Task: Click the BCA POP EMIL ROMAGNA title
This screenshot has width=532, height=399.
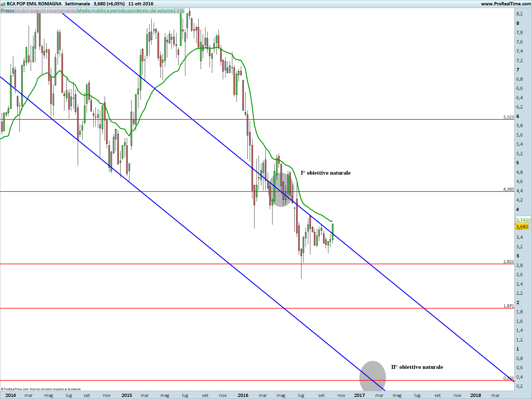Action: tap(34, 4)
